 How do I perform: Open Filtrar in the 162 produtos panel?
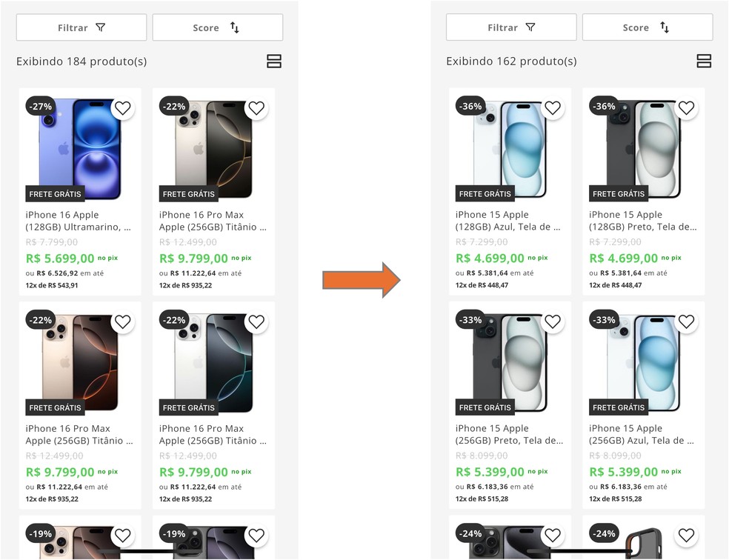(511, 27)
